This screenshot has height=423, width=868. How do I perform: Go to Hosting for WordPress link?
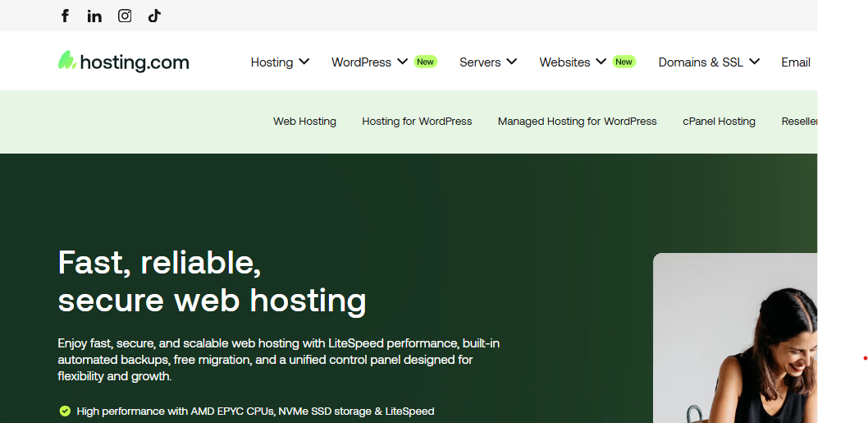[417, 122]
